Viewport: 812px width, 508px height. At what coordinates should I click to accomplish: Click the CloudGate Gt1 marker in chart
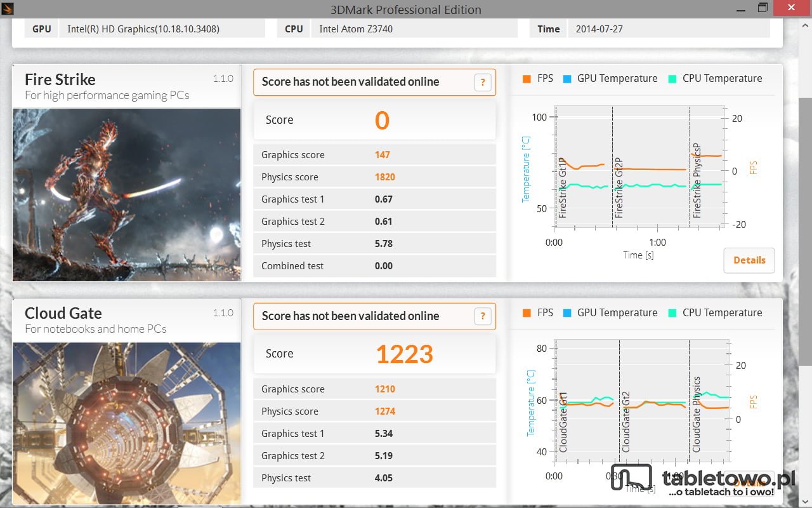(563, 422)
